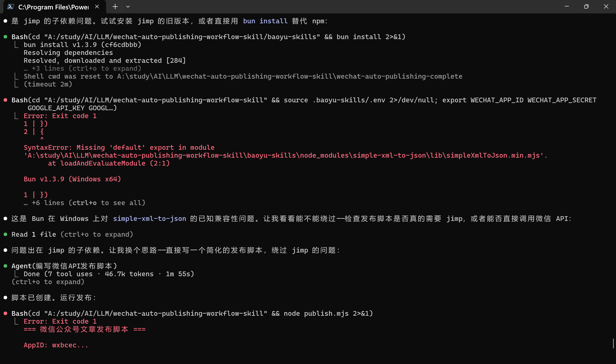Open the new tab profile dropdown chevron
The image size is (616, 364).
pyautogui.click(x=128, y=7)
